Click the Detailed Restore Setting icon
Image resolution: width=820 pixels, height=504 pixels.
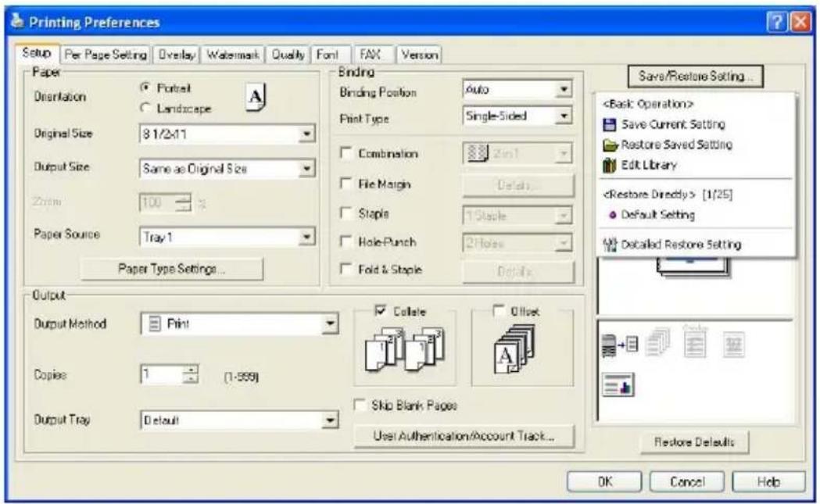pos(610,244)
